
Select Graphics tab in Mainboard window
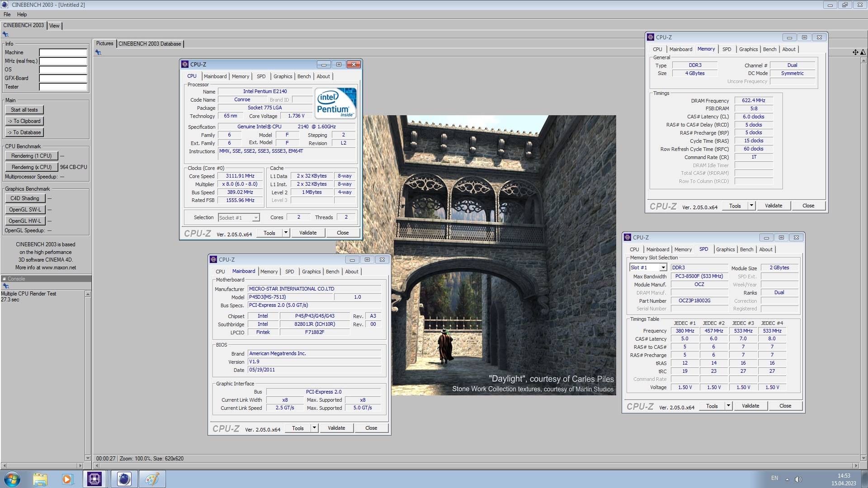311,272
